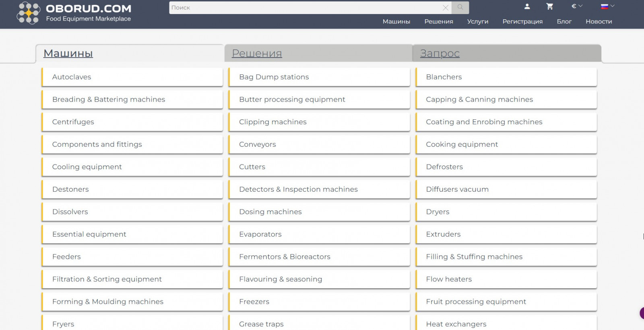The width and height of the screenshot is (644, 330).
Task: Open Cooking equipment category
Action: [506, 144]
